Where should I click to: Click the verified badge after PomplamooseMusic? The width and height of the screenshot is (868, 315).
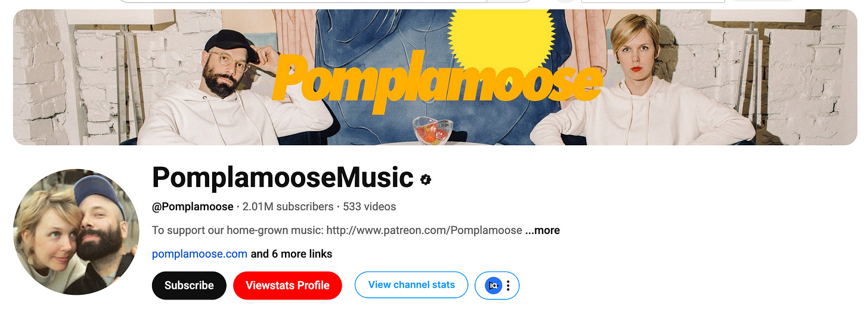pos(426,179)
